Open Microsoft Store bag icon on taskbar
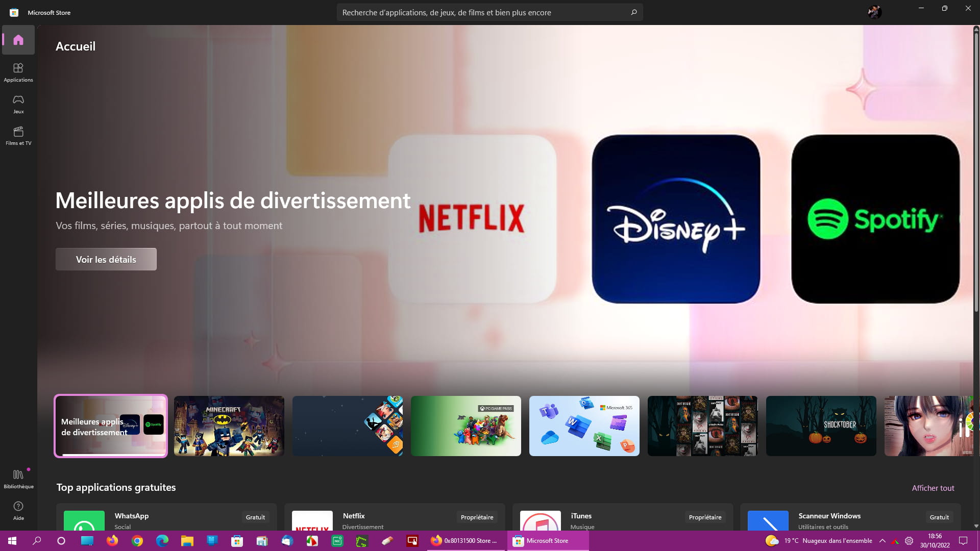Screen dimensions: 980x551 pyautogui.click(x=237, y=541)
